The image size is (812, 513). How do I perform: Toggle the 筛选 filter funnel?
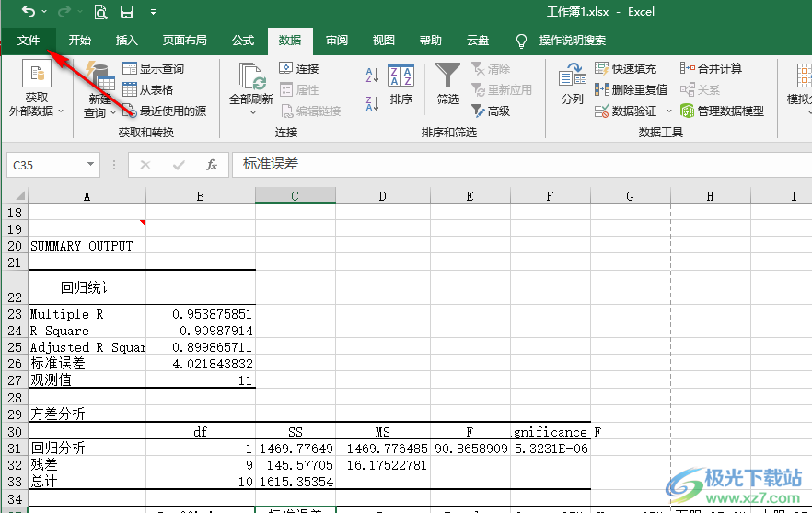coord(447,84)
